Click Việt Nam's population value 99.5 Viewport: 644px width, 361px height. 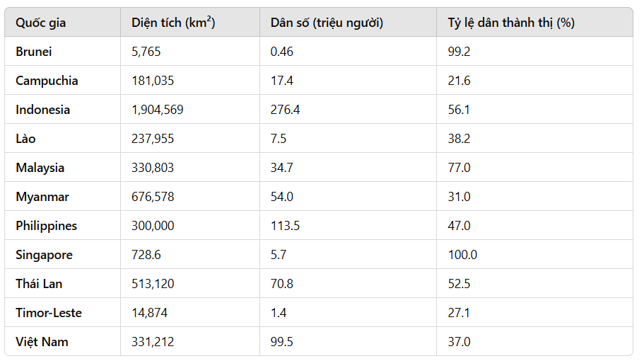282,342
